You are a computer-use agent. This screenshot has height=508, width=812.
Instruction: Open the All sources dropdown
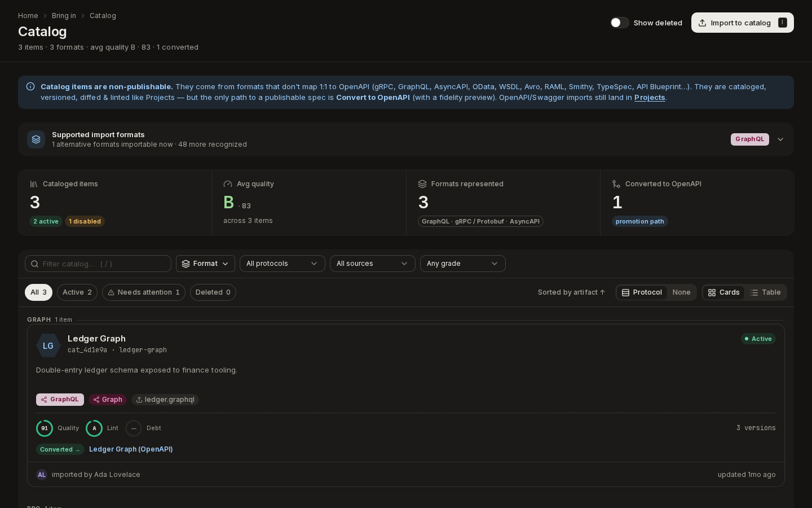point(373,264)
